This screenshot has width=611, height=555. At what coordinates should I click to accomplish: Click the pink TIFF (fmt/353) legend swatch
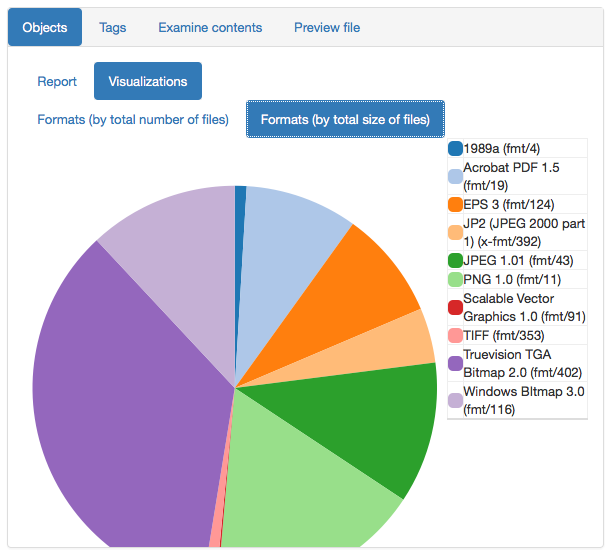[x=455, y=336]
